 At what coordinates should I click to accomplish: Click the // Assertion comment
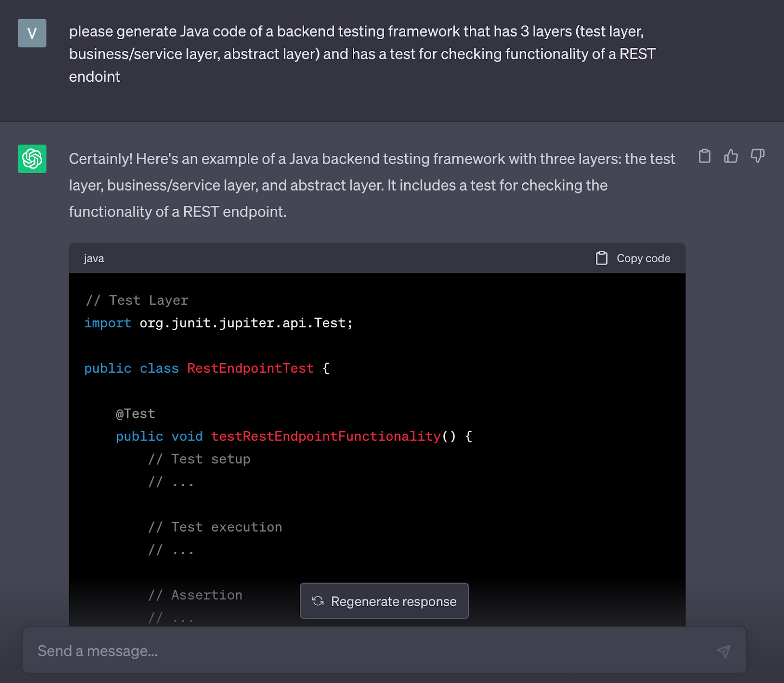[x=196, y=595]
